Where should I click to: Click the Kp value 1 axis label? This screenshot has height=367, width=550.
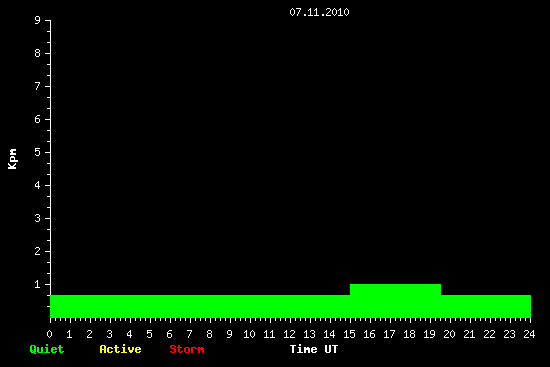38,284
